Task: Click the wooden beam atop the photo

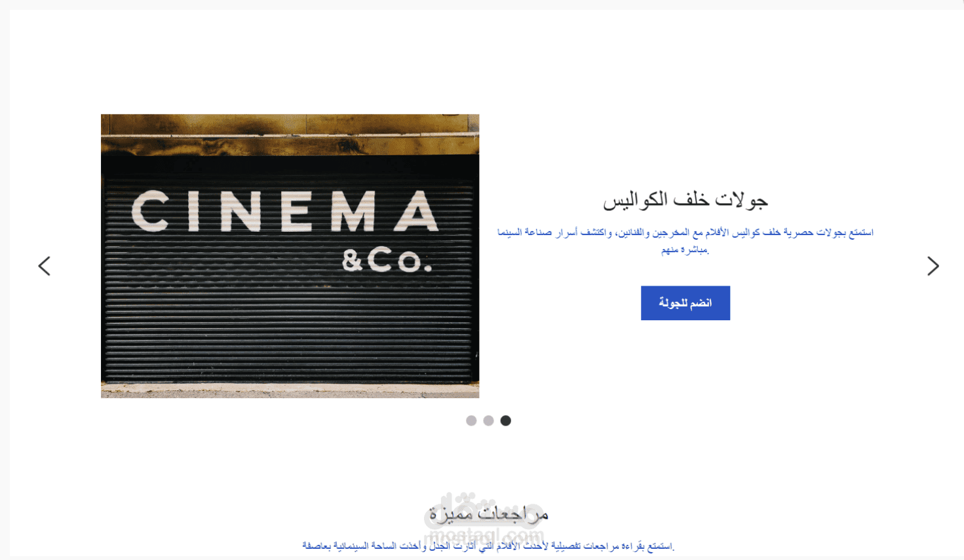Action: pyautogui.click(x=290, y=134)
